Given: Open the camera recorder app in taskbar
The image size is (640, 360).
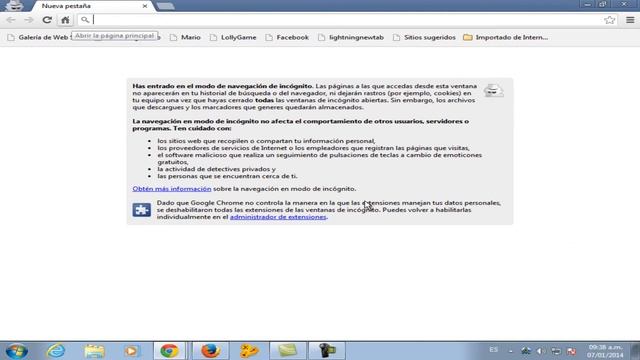Looking at the screenshot, I should (x=327, y=351).
